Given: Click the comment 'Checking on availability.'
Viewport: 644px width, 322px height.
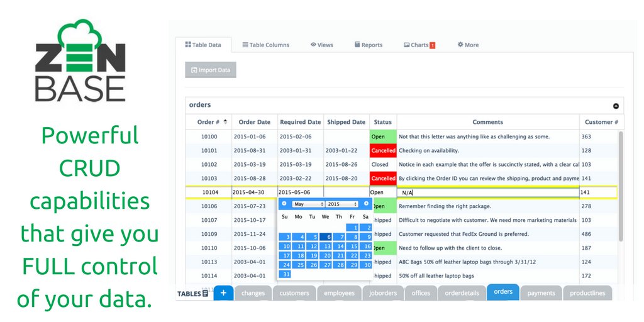Looking at the screenshot, I should coord(429,151).
